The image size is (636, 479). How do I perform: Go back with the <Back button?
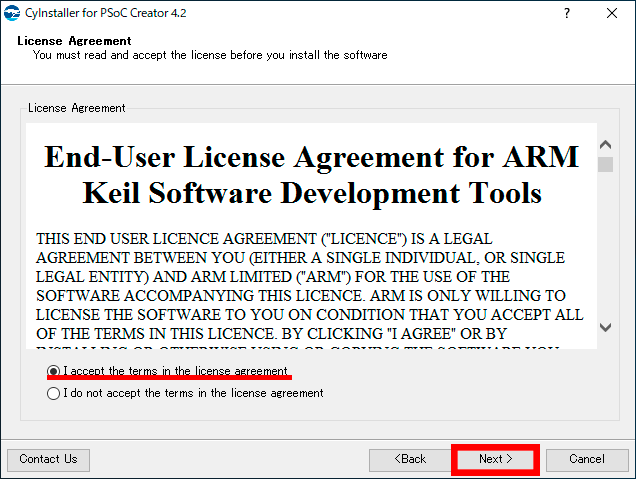click(410, 460)
